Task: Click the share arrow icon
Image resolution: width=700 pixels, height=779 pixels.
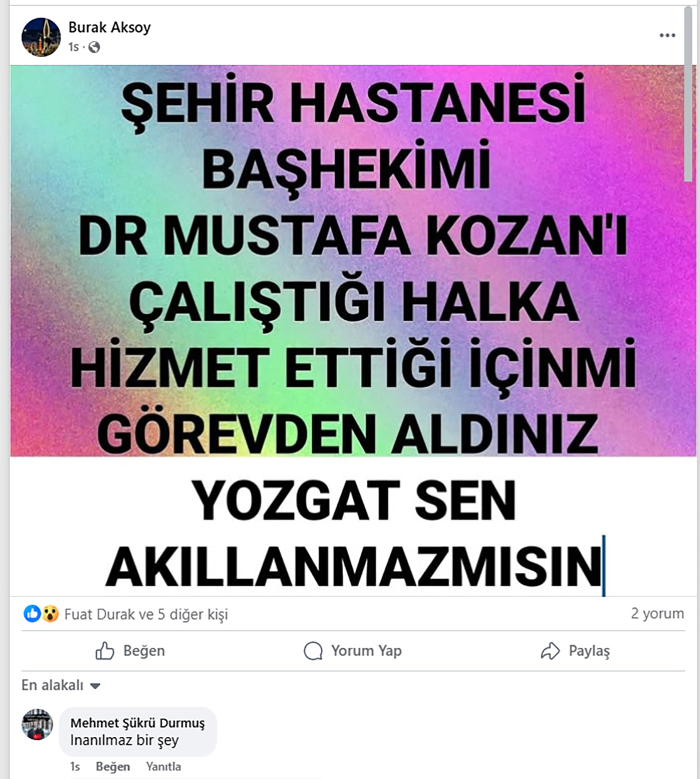Action: [x=550, y=651]
